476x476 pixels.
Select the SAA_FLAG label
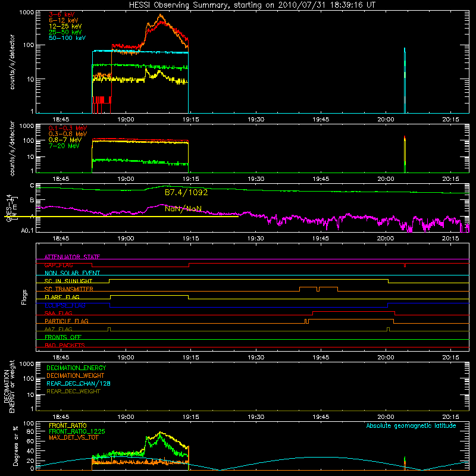click(x=58, y=313)
